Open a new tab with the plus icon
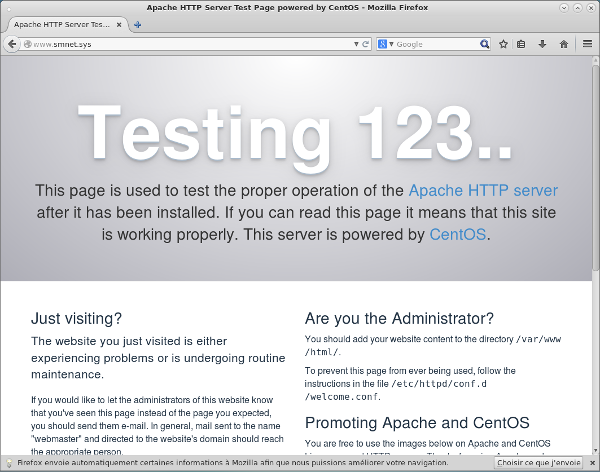 click(137, 25)
